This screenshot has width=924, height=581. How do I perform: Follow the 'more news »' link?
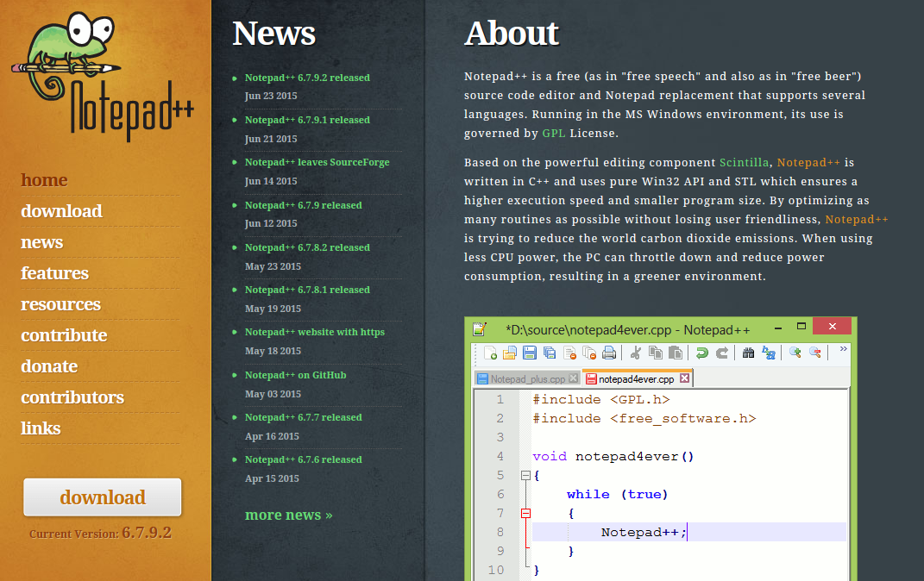pos(289,515)
